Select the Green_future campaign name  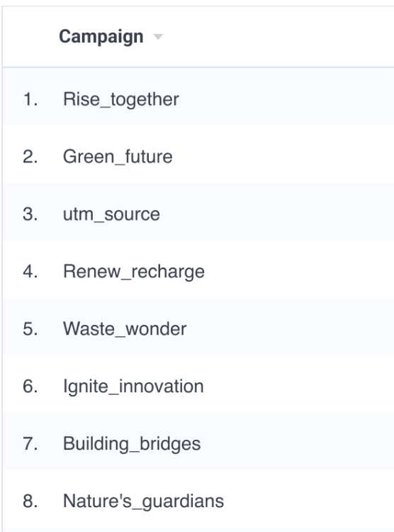pos(118,157)
